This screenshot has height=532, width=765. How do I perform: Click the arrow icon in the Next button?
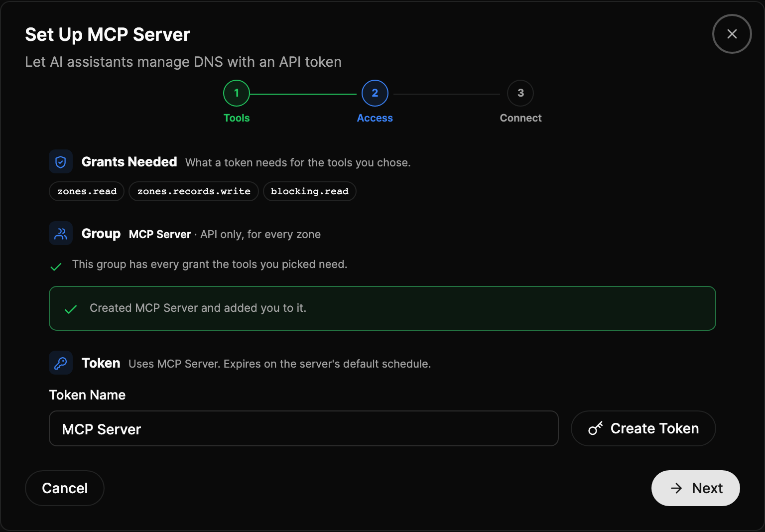[x=676, y=488]
